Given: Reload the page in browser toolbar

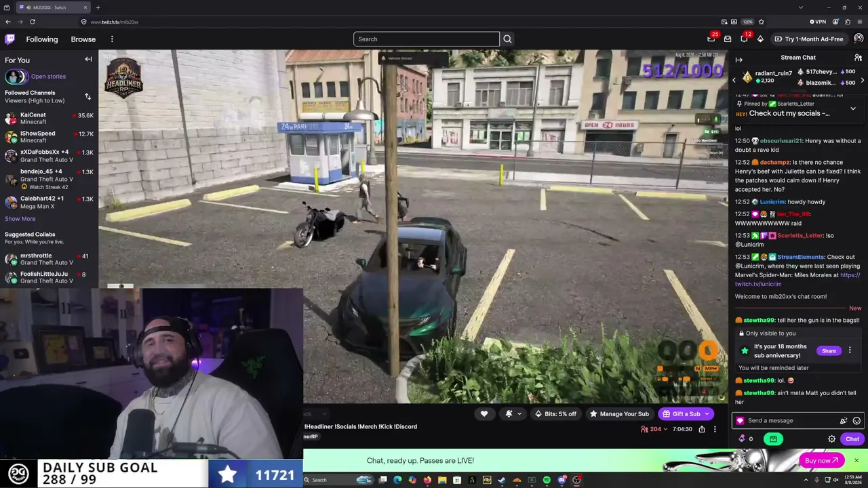Looking at the screenshot, I should [x=32, y=22].
